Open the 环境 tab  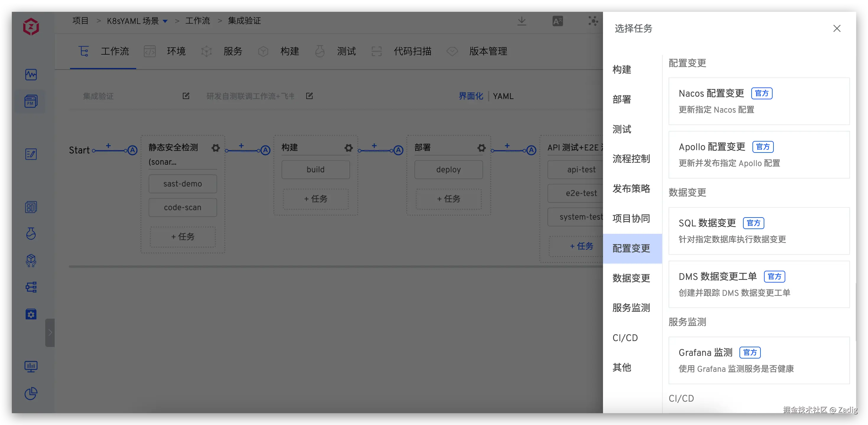tap(176, 51)
